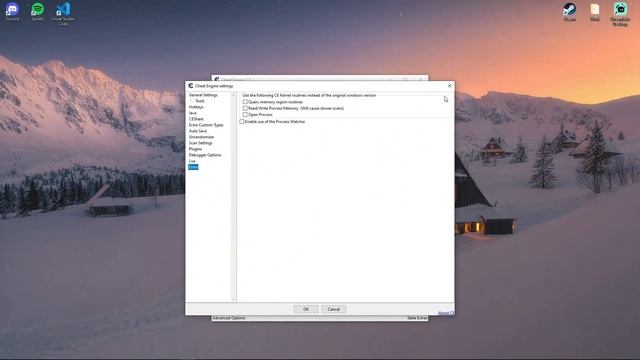
Task: Close the Cheat Engine settings dialog
Action: click(x=449, y=86)
